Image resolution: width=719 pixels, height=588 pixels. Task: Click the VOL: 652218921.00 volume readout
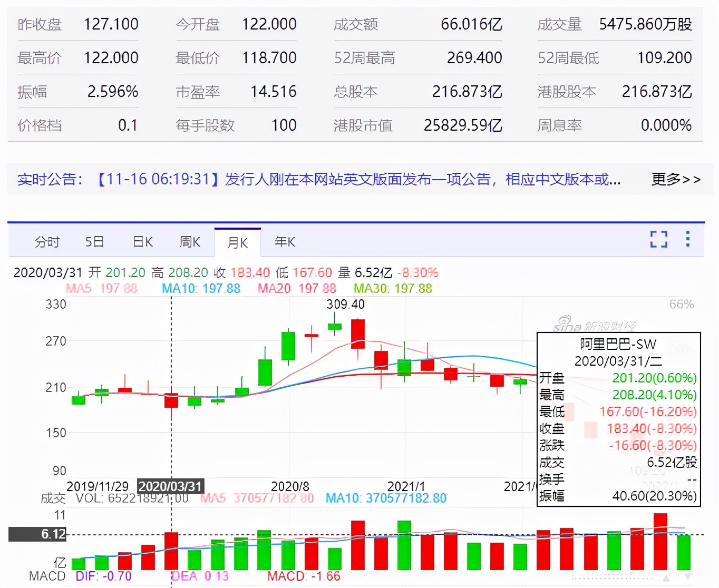coord(132,498)
